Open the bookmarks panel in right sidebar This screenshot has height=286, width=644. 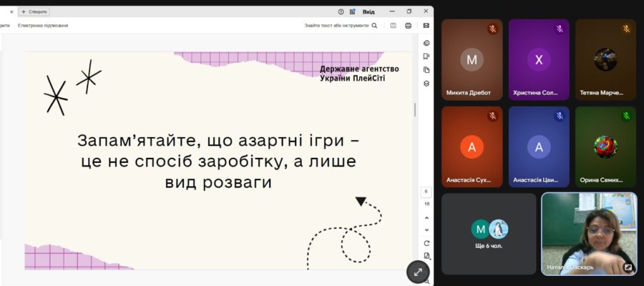pyautogui.click(x=426, y=57)
